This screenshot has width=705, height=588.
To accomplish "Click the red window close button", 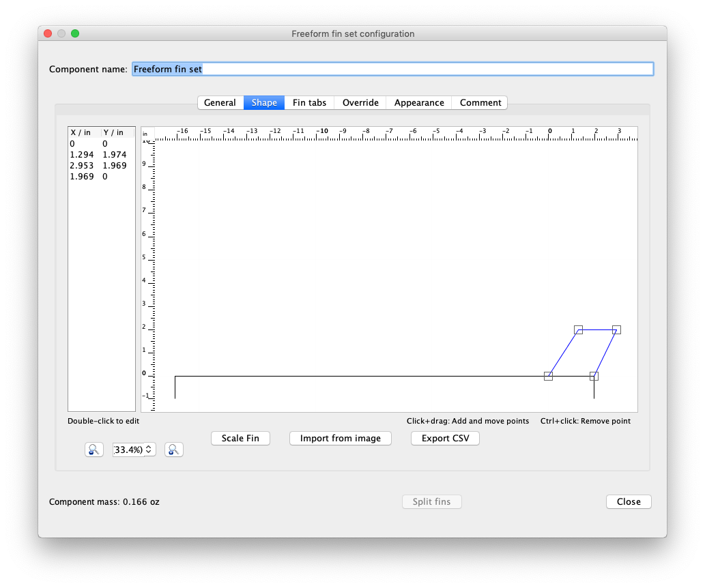I will 48,33.
